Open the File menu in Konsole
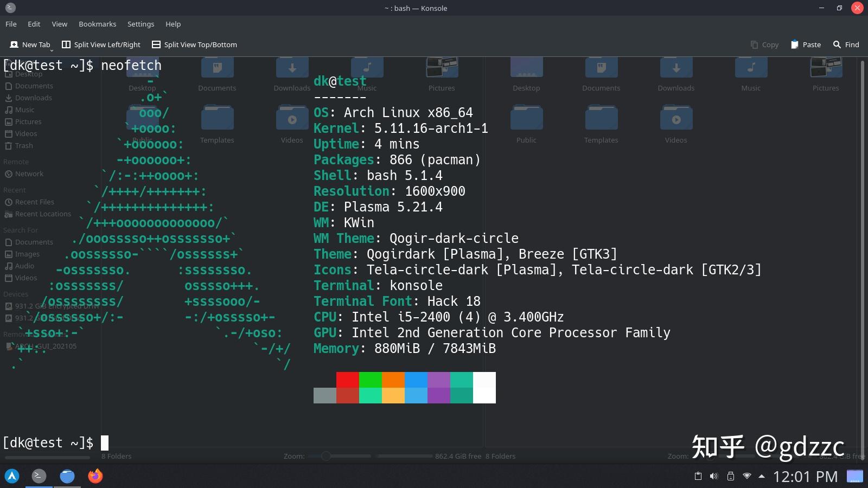Screen dimensions: 868x488 click(10, 24)
